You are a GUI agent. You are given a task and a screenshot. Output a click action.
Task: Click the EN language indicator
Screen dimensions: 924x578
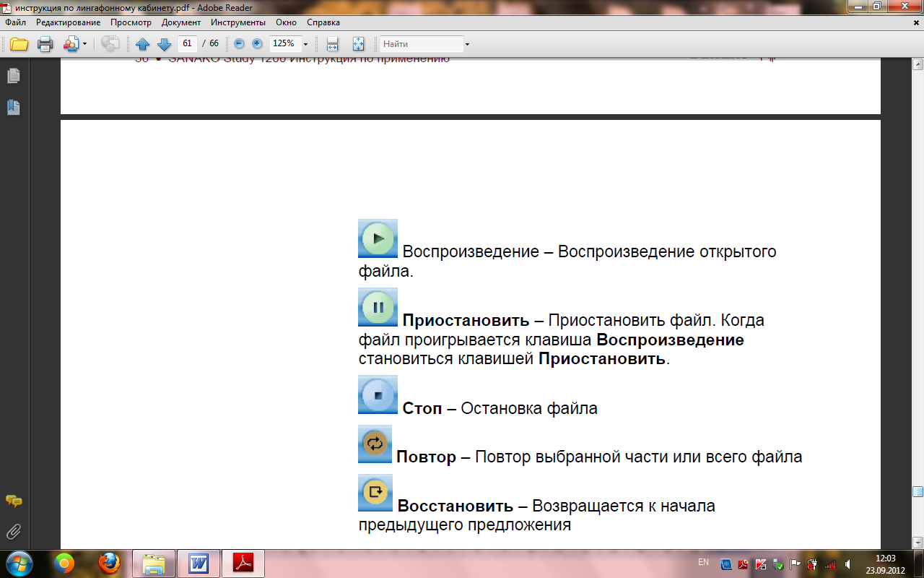703,562
